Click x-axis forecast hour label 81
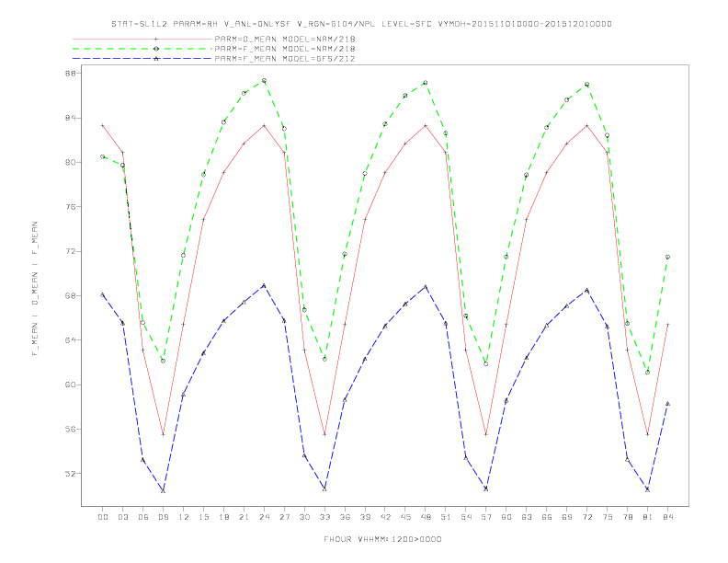Image resolution: width=728 pixels, height=563 pixels. [648, 517]
